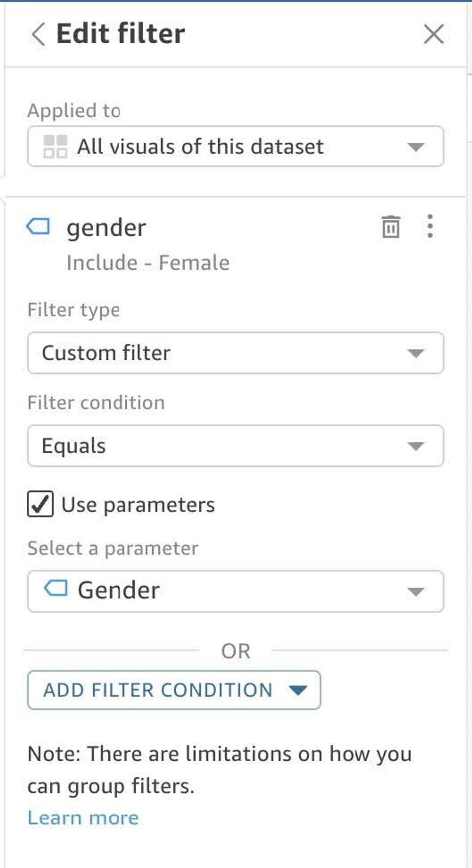Expand the Filter type dropdown arrow
The image size is (472, 868).
(x=415, y=353)
